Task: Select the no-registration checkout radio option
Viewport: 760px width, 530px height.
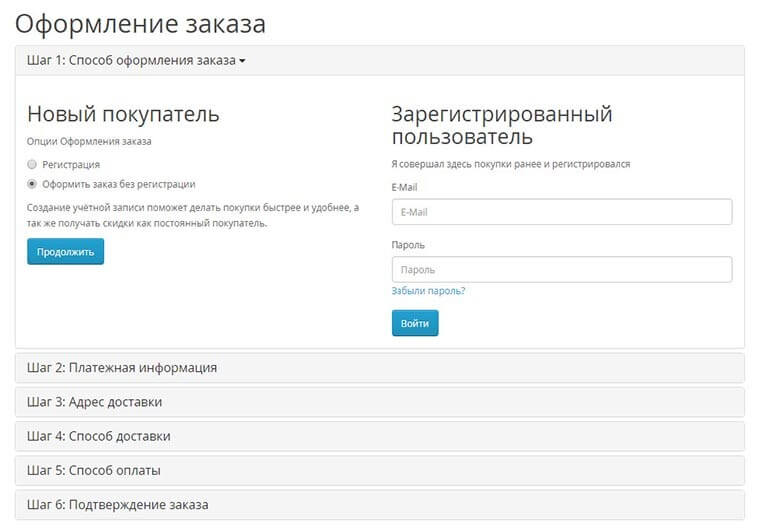Action: (x=32, y=184)
